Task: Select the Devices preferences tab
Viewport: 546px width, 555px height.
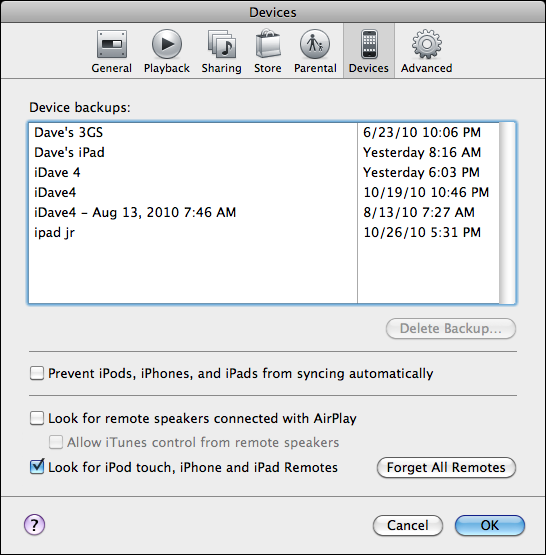Action: pyautogui.click(x=369, y=52)
